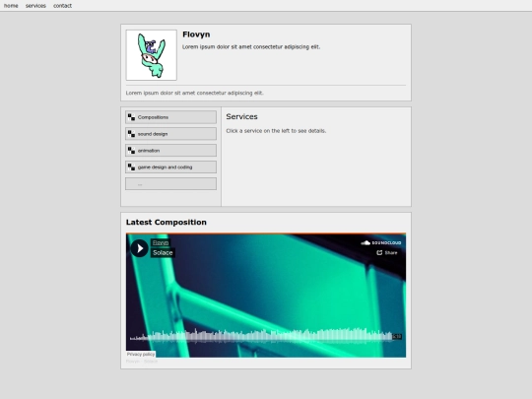Viewport: 532px width, 399px height.
Task: Click the checkered icon beside Compositions
Action: 131,117
